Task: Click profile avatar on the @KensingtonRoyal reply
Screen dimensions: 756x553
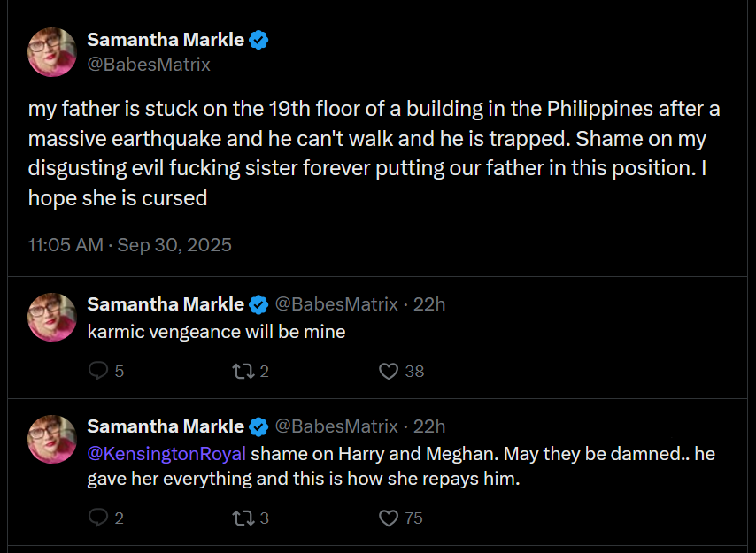Action: (x=52, y=439)
